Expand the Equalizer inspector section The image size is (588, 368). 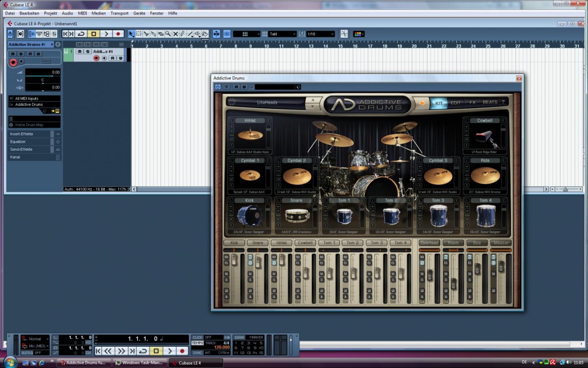tap(35, 142)
